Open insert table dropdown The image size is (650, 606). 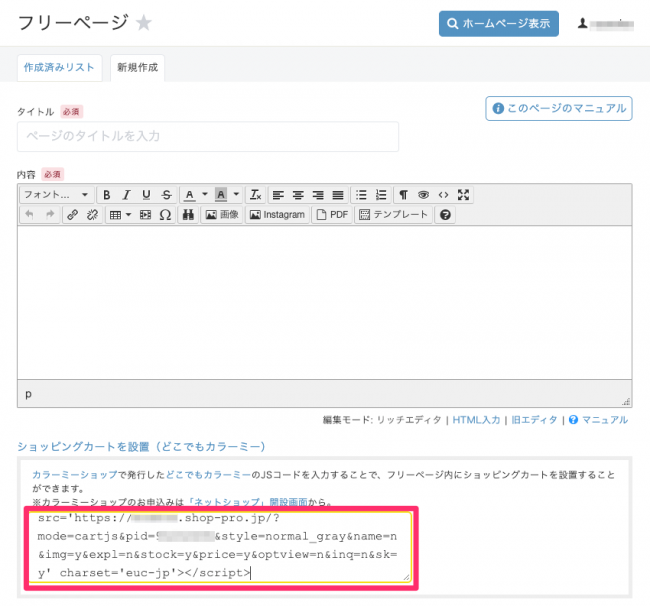pyautogui.click(x=120, y=215)
